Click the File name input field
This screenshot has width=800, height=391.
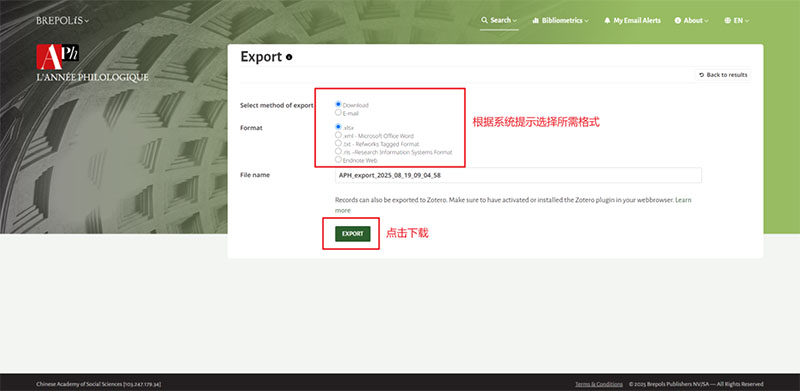tap(518, 175)
